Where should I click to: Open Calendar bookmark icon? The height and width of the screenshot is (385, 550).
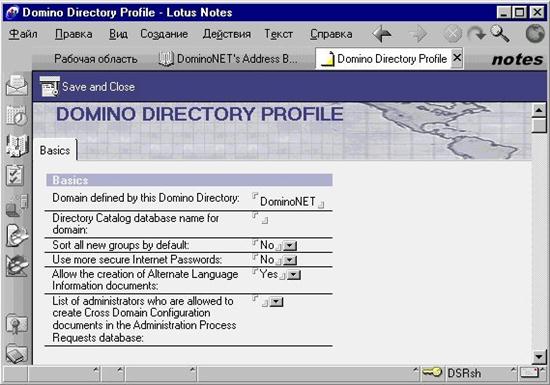[x=16, y=115]
